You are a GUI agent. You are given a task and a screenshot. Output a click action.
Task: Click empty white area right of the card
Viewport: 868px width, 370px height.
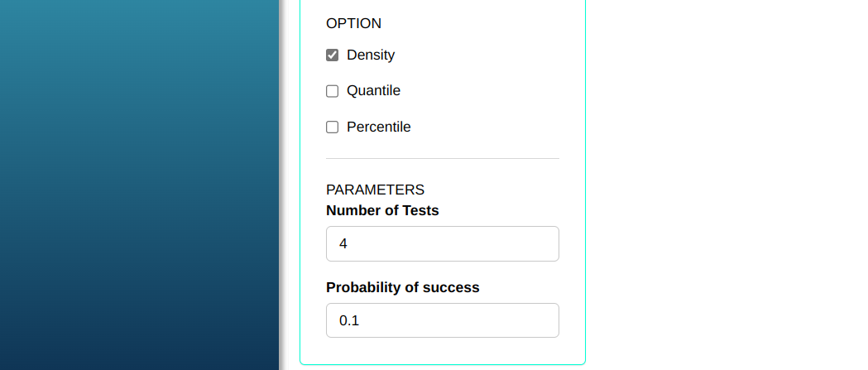point(727,185)
